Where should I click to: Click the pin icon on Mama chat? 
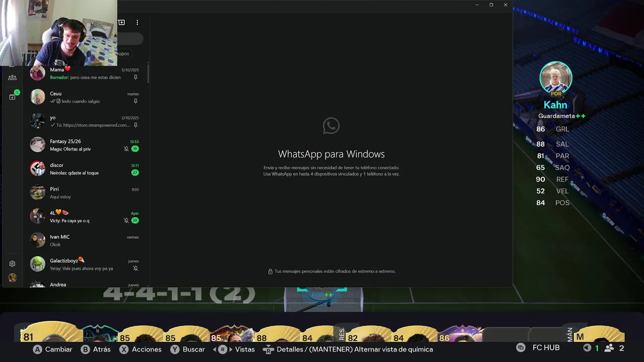coord(135,77)
